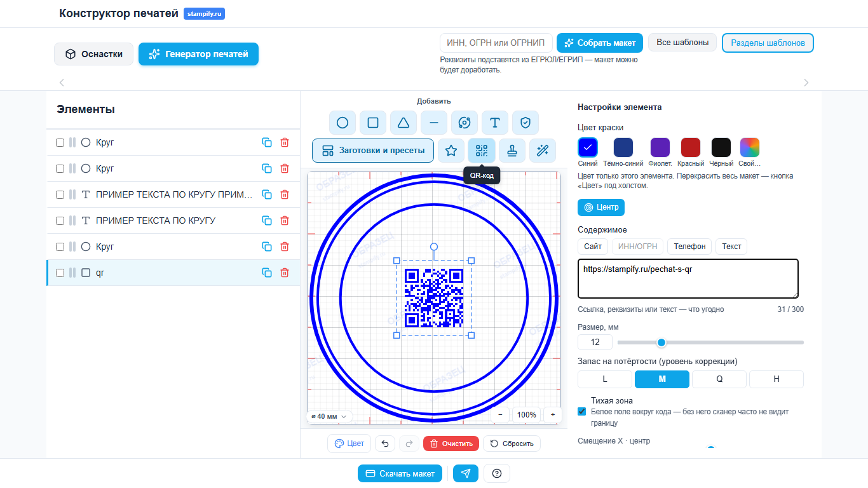Screen dimensions: 868x488
Task: Pick the Чёрный ink color
Action: 721,147
